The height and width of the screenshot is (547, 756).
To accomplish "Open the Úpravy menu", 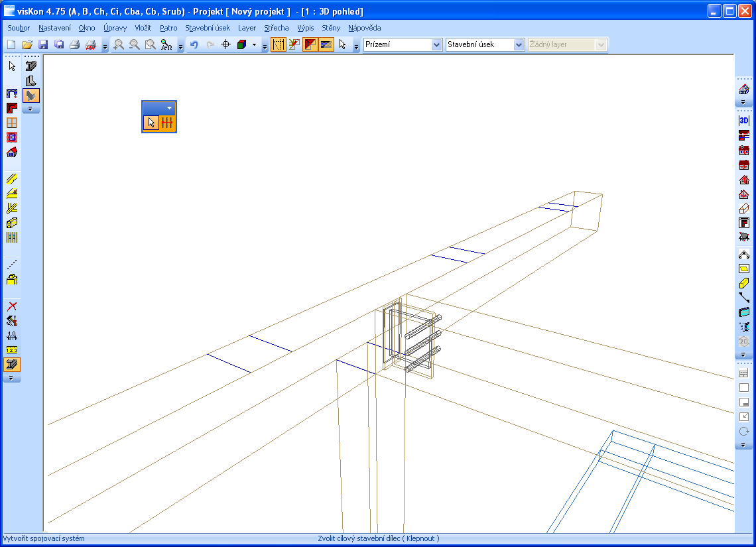I will pyautogui.click(x=115, y=28).
